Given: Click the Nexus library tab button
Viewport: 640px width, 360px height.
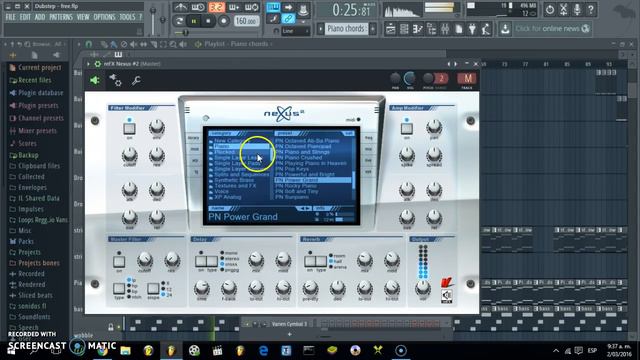Looking at the screenshot, I should coord(194,138).
